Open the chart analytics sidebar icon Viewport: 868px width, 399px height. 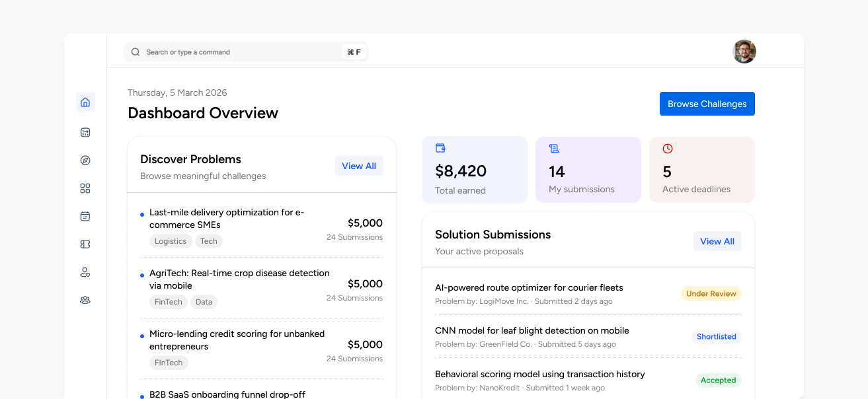(85, 132)
